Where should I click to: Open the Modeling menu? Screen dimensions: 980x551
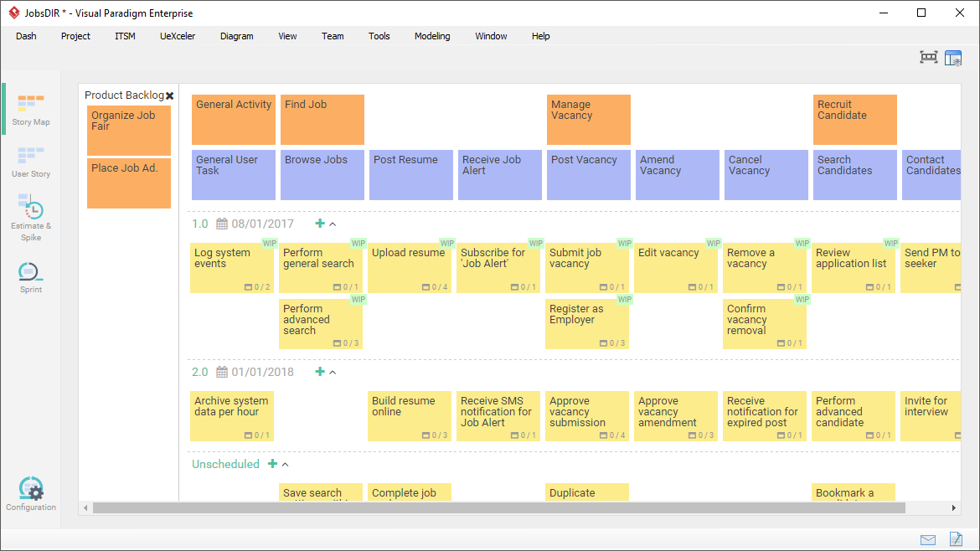(432, 36)
